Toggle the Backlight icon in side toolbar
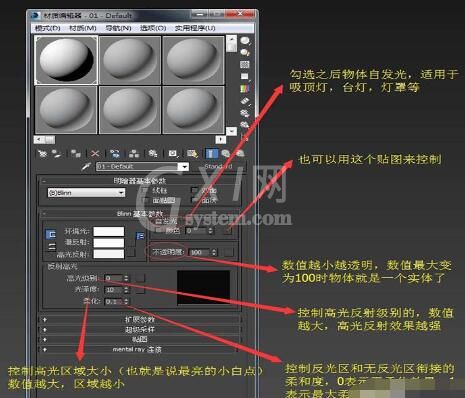Image resolution: width=465 pixels, height=398 pixels. (x=245, y=53)
